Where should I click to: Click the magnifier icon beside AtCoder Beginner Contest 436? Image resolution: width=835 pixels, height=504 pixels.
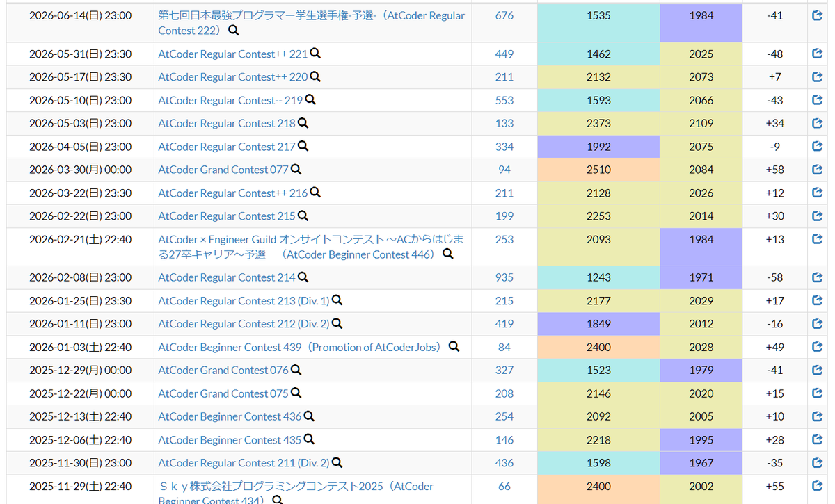(x=309, y=416)
